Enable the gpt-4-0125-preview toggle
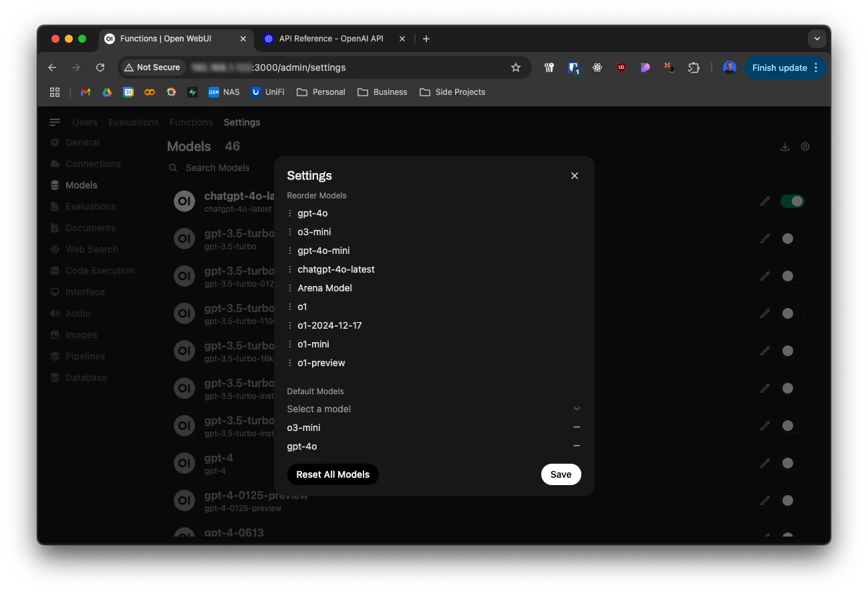The width and height of the screenshot is (868, 594). click(x=792, y=500)
